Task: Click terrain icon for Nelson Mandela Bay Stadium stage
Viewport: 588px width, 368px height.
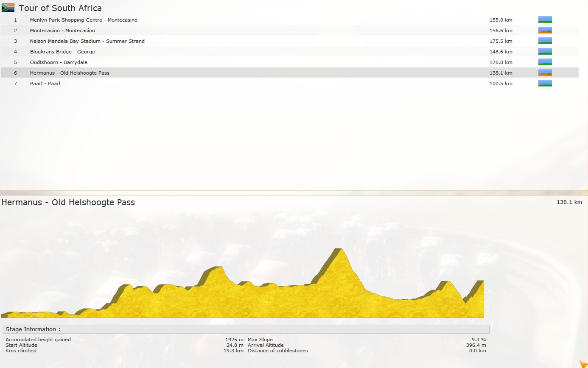Action: 545,41
